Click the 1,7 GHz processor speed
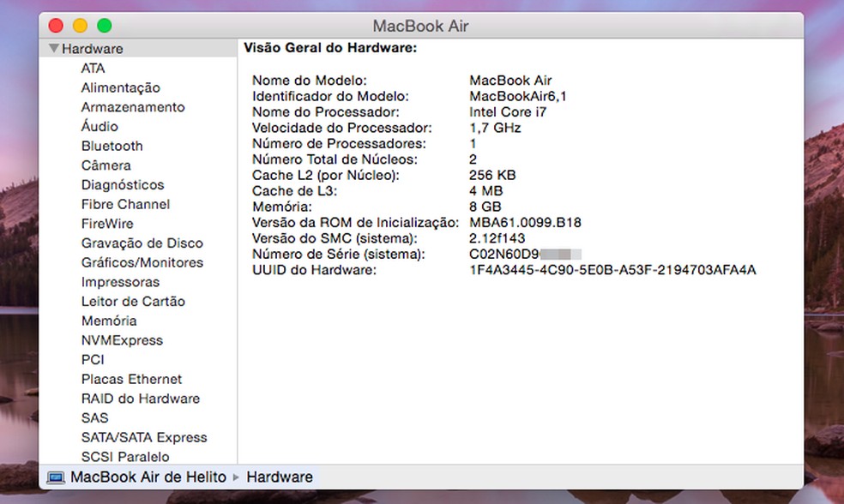844x504 pixels. coord(495,128)
